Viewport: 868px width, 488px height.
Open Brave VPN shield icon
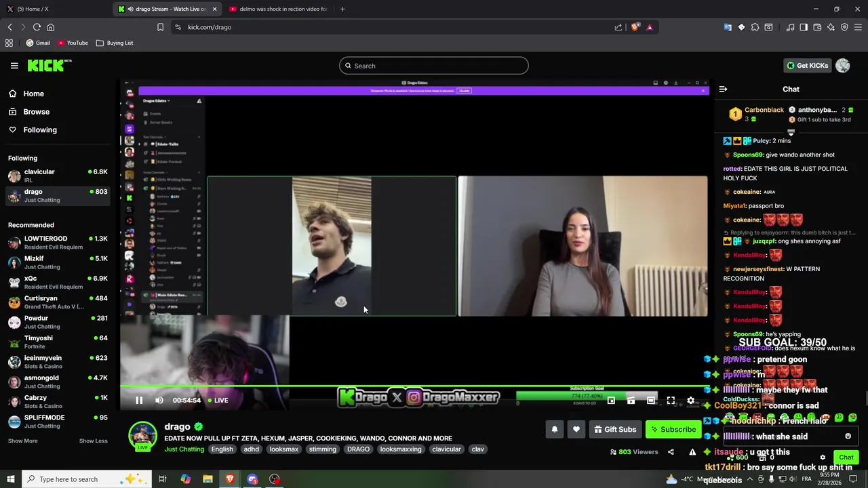(844, 27)
